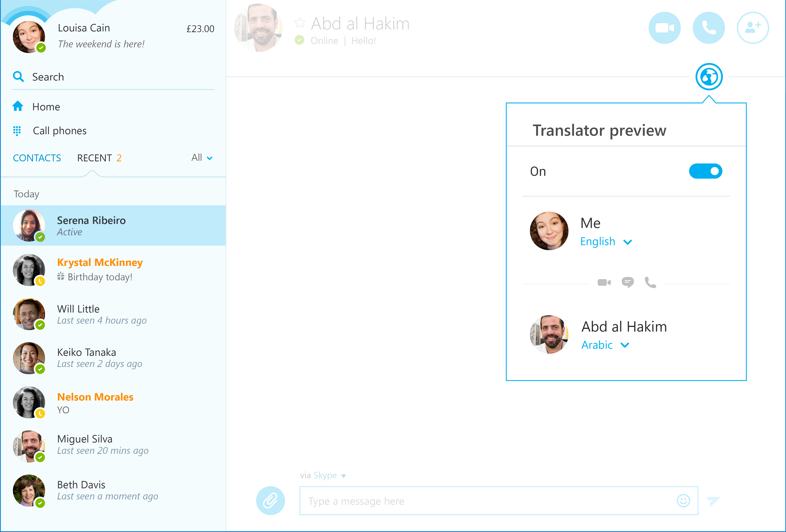The width and height of the screenshot is (786, 532).
Task: Expand the All contacts filter dropdown
Action: pyautogui.click(x=202, y=157)
